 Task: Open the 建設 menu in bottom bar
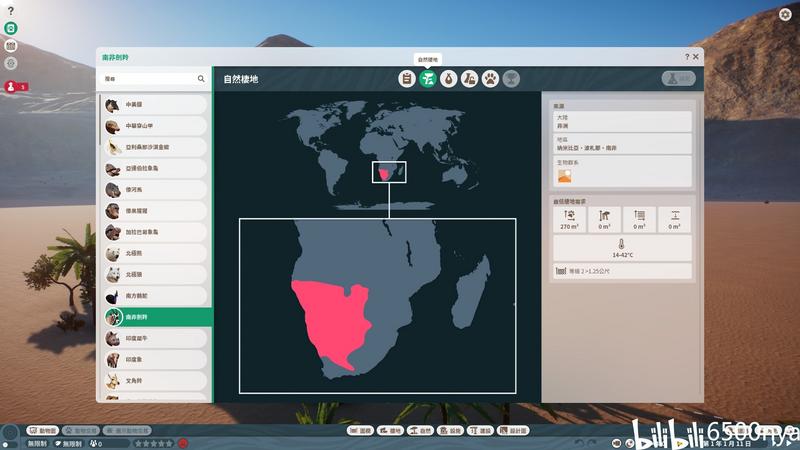[x=481, y=431]
